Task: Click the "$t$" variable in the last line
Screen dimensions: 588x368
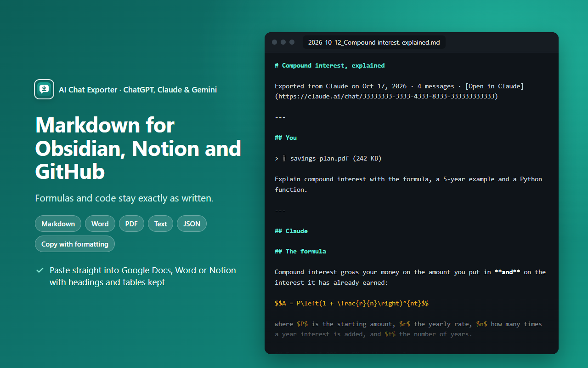Action: click(x=390, y=334)
